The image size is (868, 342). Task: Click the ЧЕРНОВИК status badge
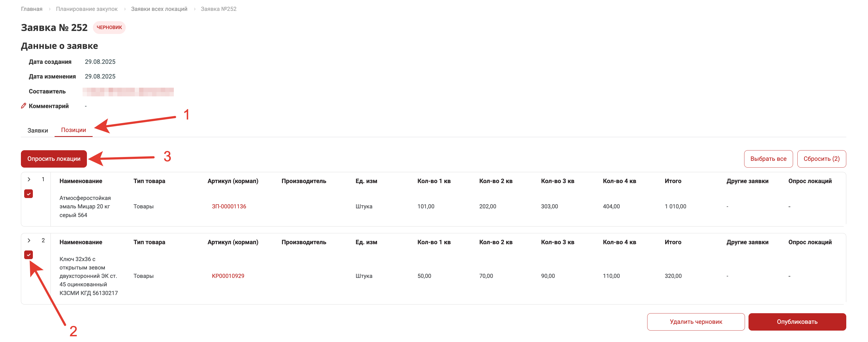tap(109, 28)
